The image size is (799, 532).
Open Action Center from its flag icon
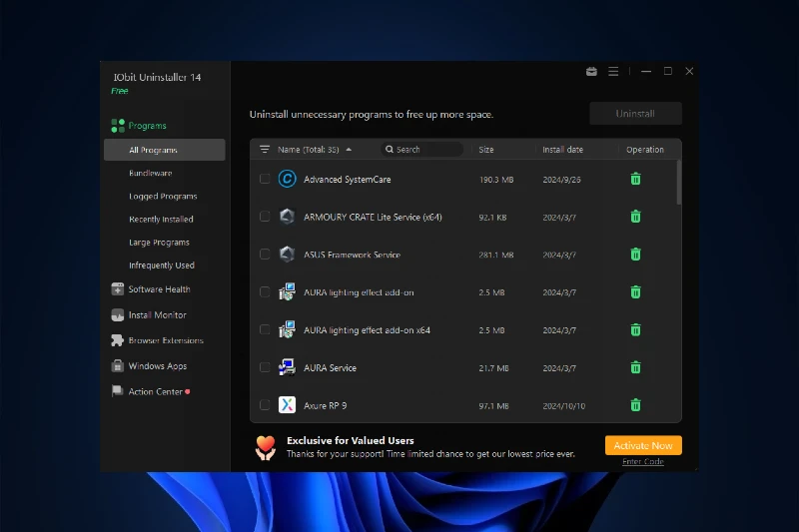(117, 391)
